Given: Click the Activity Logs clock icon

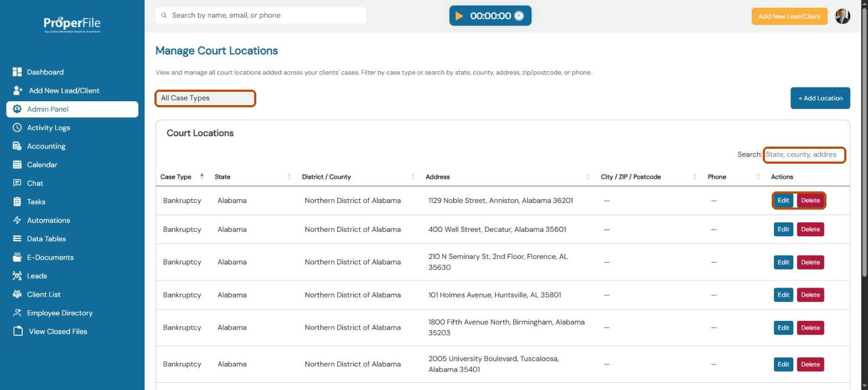Looking at the screenshot, I should 17,127.
